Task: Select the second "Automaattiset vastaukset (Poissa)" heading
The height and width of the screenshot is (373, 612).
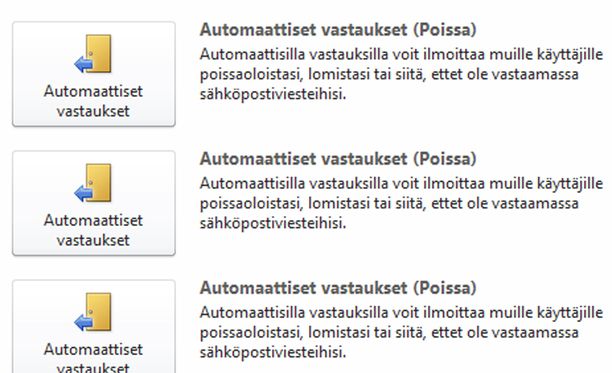Action: (338, 159)
